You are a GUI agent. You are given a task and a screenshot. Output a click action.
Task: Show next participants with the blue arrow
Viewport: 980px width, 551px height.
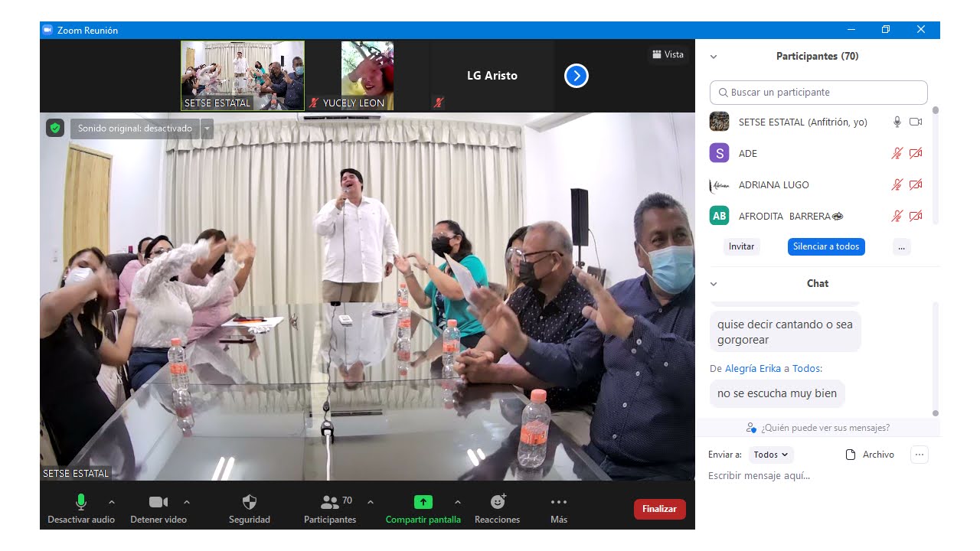tap(577, 76)
